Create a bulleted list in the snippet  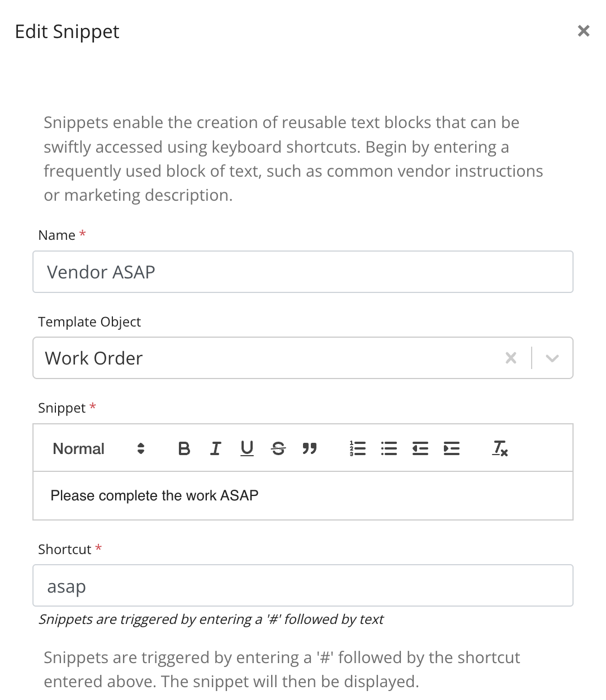click(x=389, y=448)
